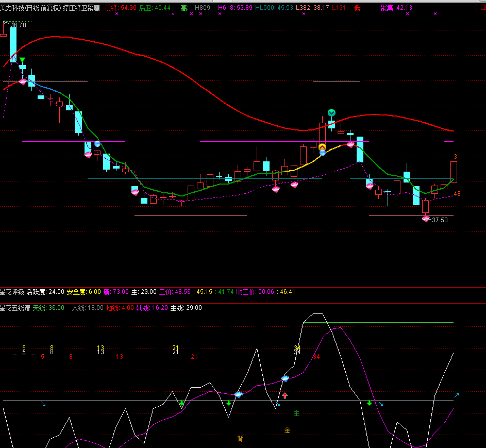Click the latest red candlestick at the chart's right

click(454, 172)
